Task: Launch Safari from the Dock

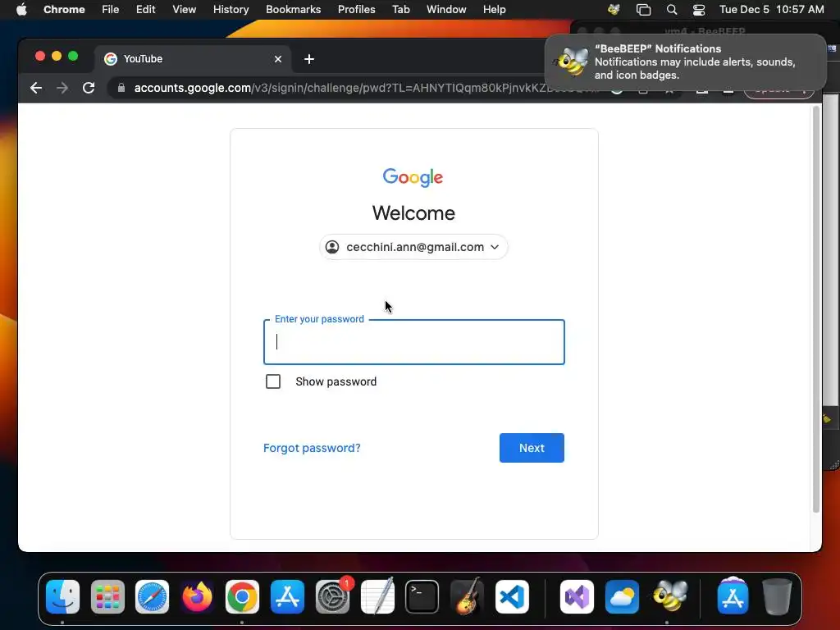Action: 152,597
